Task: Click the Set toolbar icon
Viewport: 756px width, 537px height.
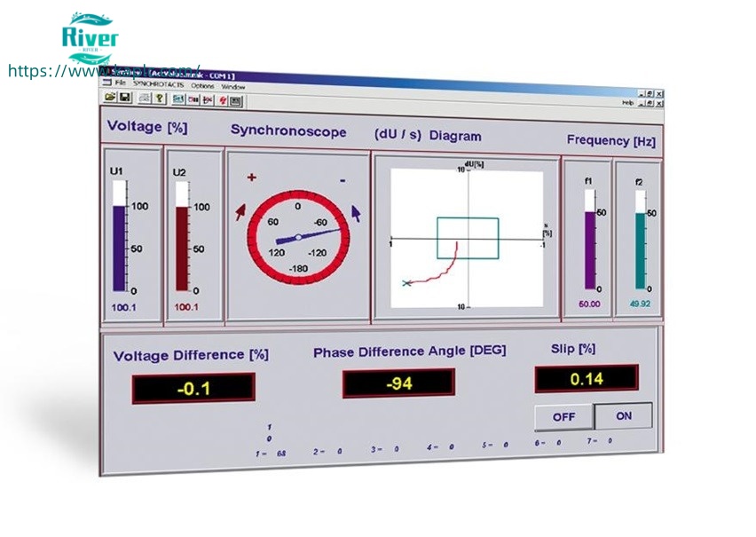Action: pyautogui.click(x=178, y=99)
